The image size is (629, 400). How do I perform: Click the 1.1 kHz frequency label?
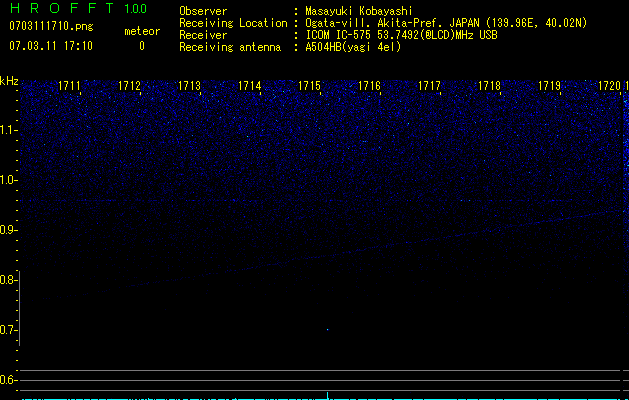click(9, 130)
